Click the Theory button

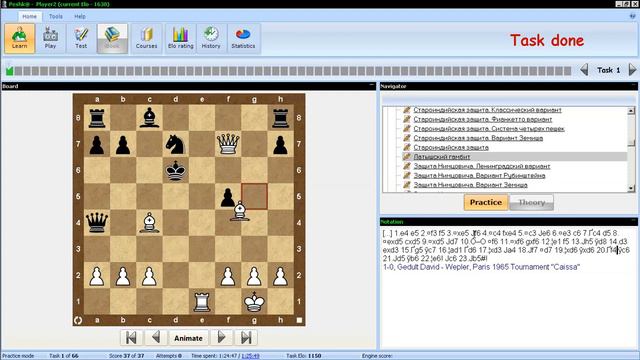click(x=532, y=202)
